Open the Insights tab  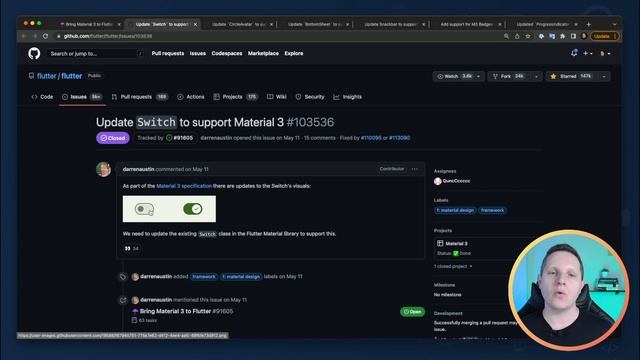348,97
